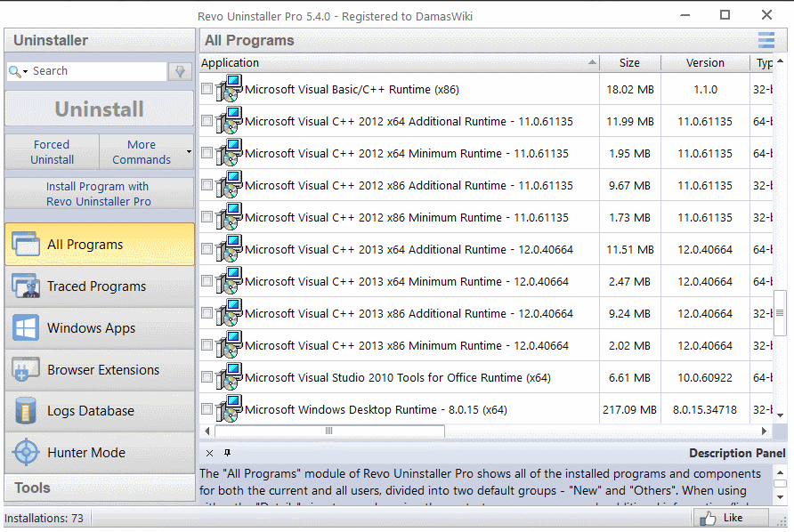Click Install Program with Revo Uninstaller Pro

coord(100,193)
